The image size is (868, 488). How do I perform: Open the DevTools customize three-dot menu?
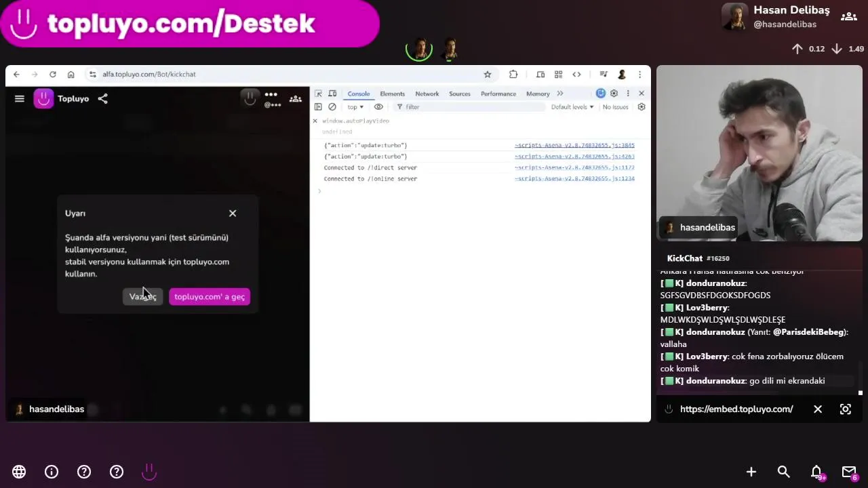pos(628,94)
